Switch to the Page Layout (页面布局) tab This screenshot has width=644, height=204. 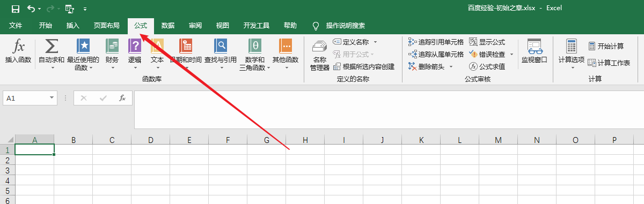pyautogui.click(x=106, y=25)
